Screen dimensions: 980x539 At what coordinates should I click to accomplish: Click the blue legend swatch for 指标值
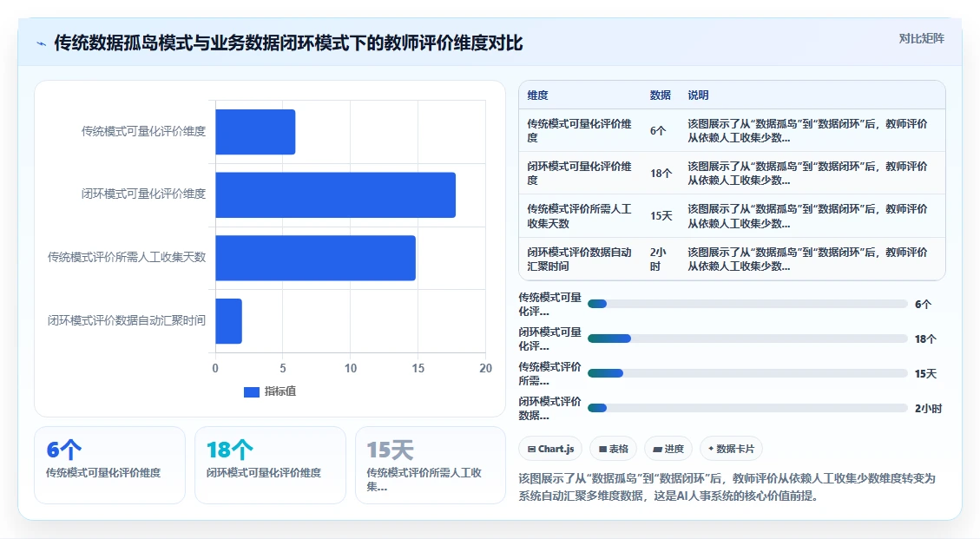pyautogui.click(x=251, y=392)
